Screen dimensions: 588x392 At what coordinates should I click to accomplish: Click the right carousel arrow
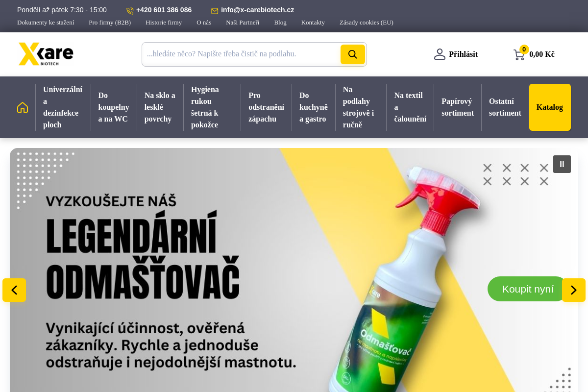tap(574, 290)
